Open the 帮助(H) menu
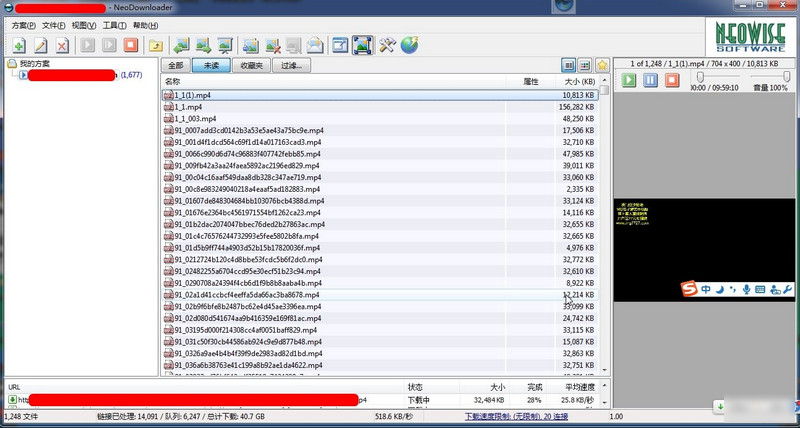This screenshot has width=800, height=428. 145,26
